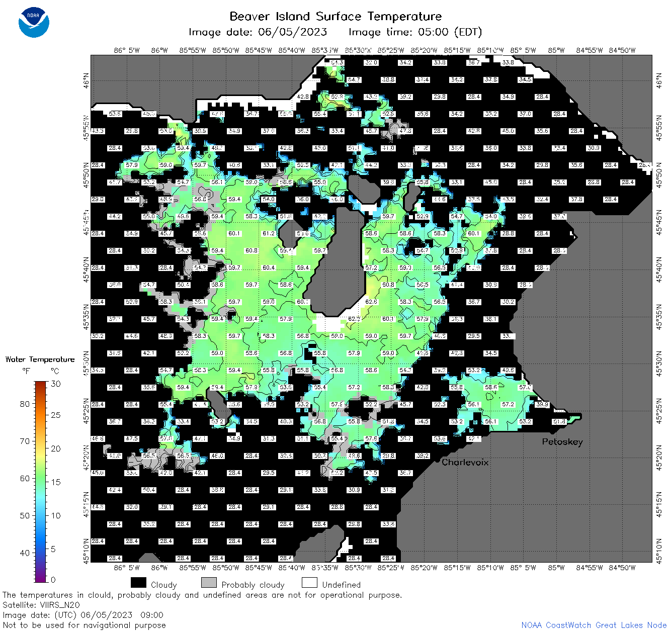Click the 46°N label on left axis
The height and width of the screenshot is (633, 672).
coord(86,80)
